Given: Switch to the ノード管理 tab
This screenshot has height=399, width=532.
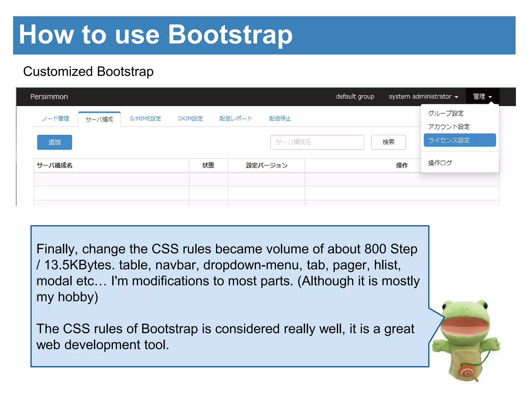Looking at the screenshot, I should pos(56,119).
